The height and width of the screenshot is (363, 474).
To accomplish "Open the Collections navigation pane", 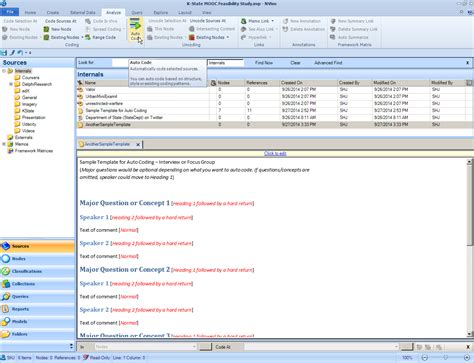I will [37, 284].
